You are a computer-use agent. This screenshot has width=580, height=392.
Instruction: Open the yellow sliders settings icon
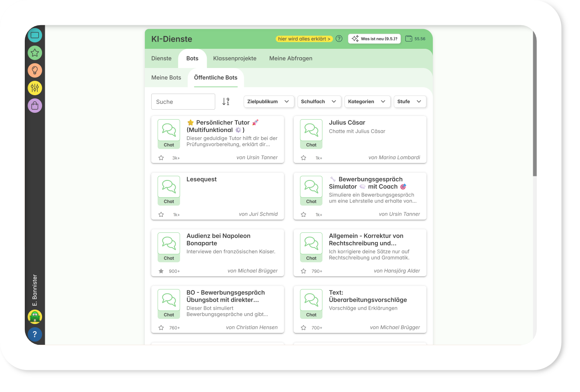[35, 88]
